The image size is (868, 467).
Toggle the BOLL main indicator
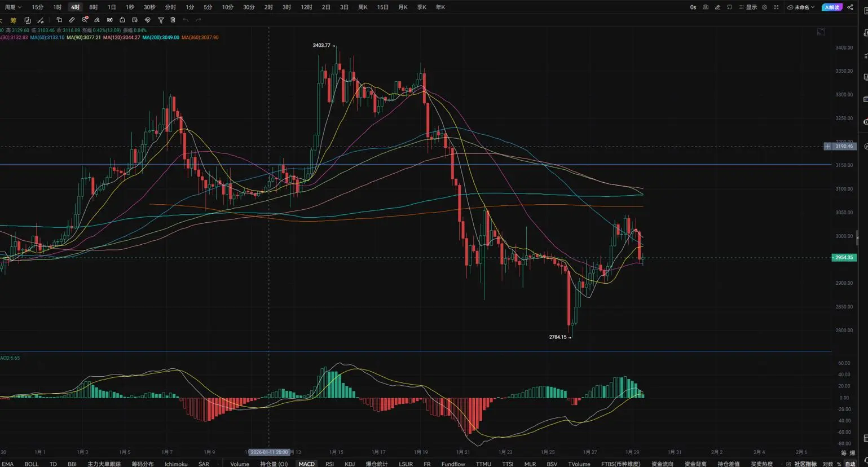tap(32, 464)
